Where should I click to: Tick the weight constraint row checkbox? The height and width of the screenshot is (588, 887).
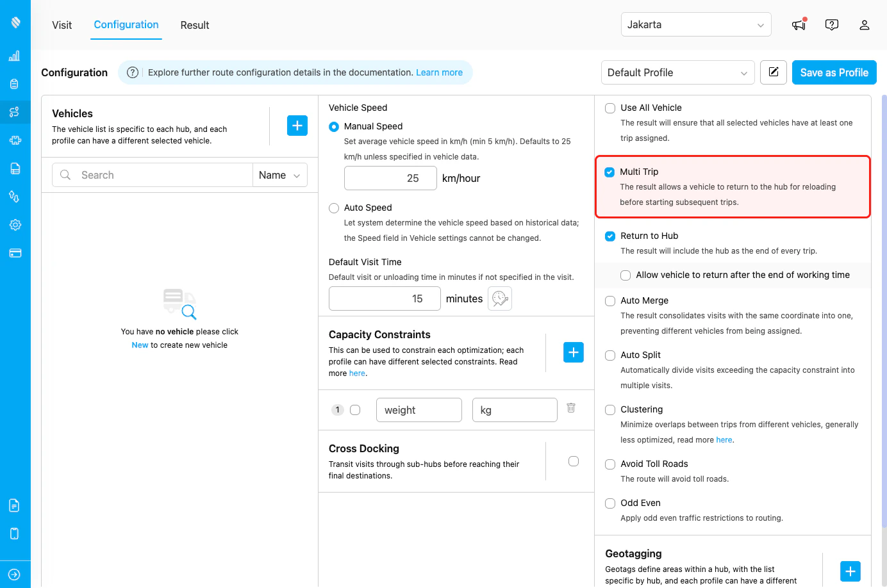[355, 410]
